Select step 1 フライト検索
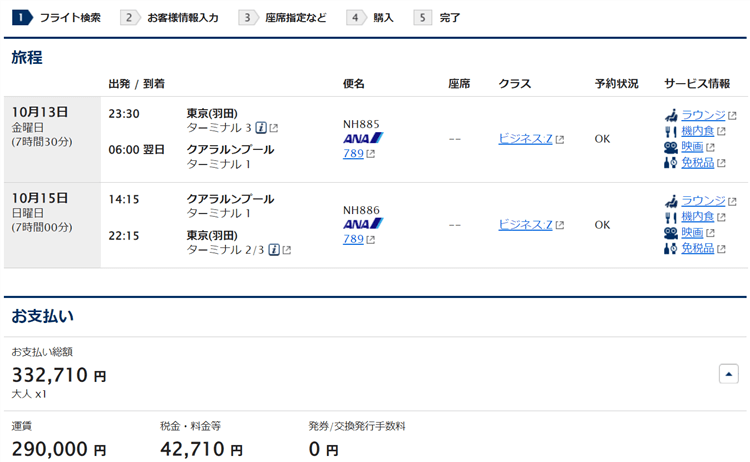Screen dimensions: 750x462 click(58, 17)
